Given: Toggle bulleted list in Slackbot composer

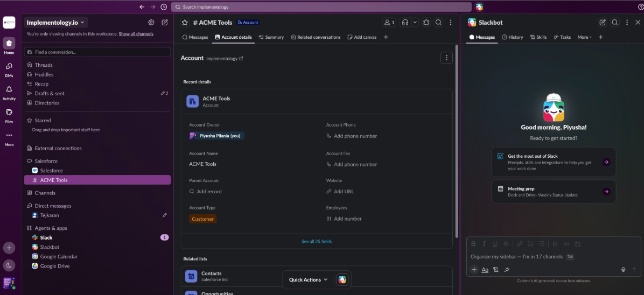Looking at the screenshot, I should 542,244.
